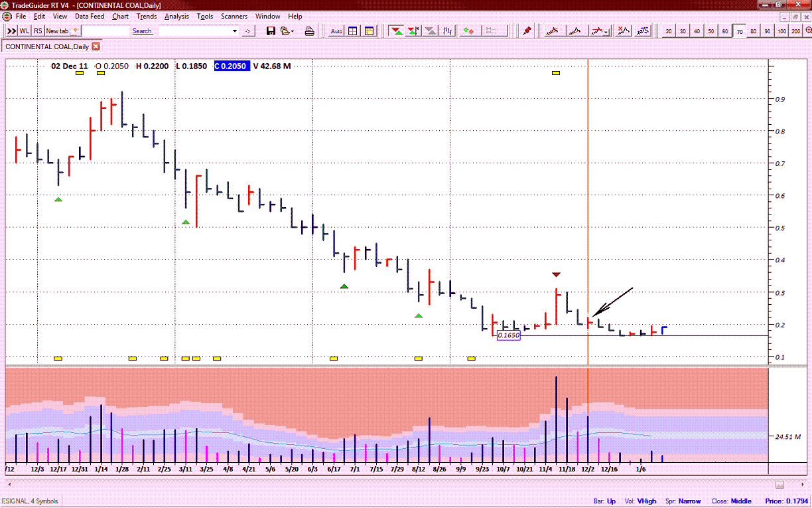Click the ESIGNAL: 4 Symbols status text

(30, 501)
